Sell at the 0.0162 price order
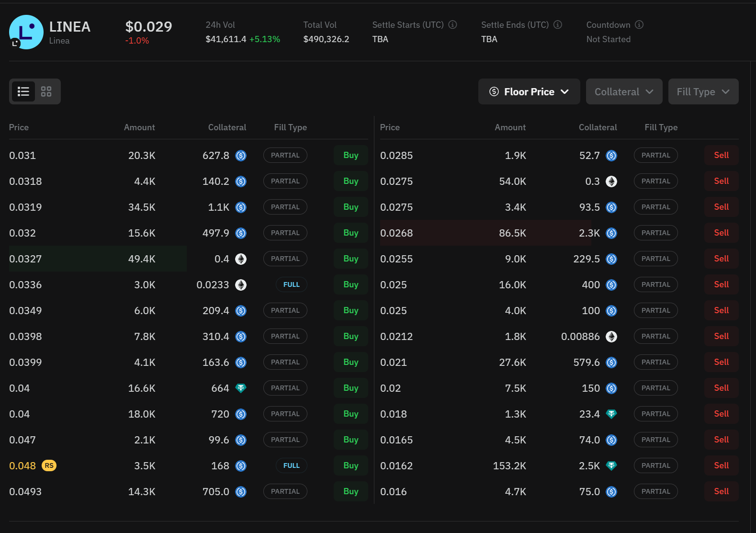This screenshot has width=756, height=533. 722,465
